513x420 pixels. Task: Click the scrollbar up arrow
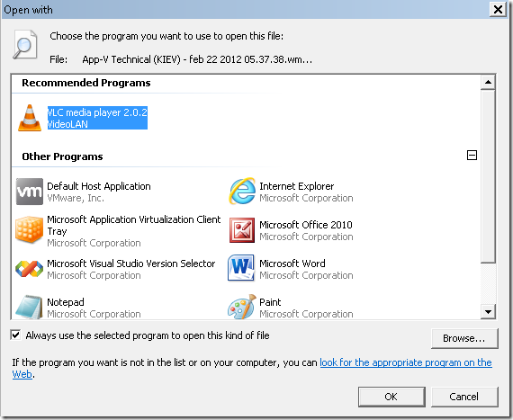[x=488, y=82]
